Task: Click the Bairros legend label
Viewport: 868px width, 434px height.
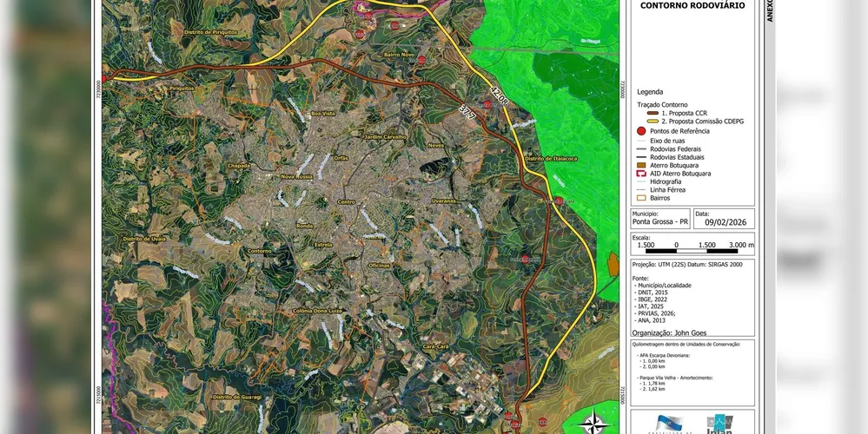Action: coord(659,198)
